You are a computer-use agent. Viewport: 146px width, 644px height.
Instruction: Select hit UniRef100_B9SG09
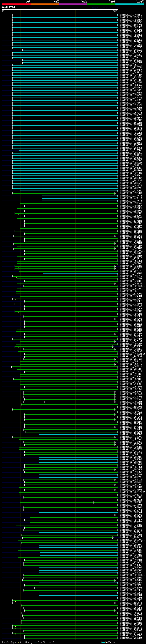click(131, 203)
